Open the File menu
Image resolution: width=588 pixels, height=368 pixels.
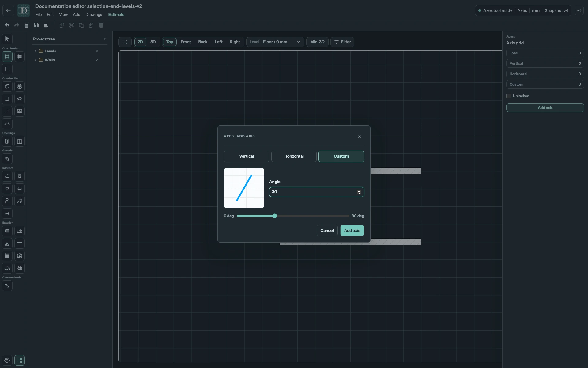[x=39, y=15]
